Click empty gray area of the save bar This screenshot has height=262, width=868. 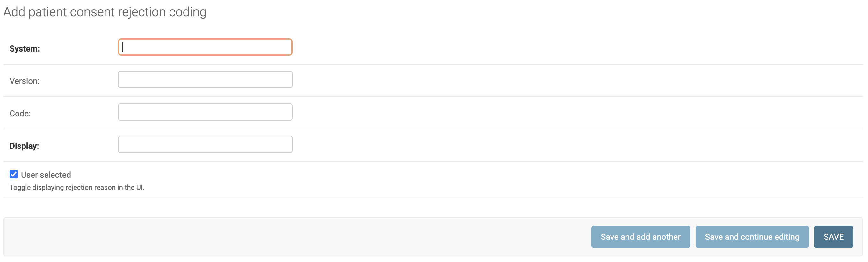270,237
